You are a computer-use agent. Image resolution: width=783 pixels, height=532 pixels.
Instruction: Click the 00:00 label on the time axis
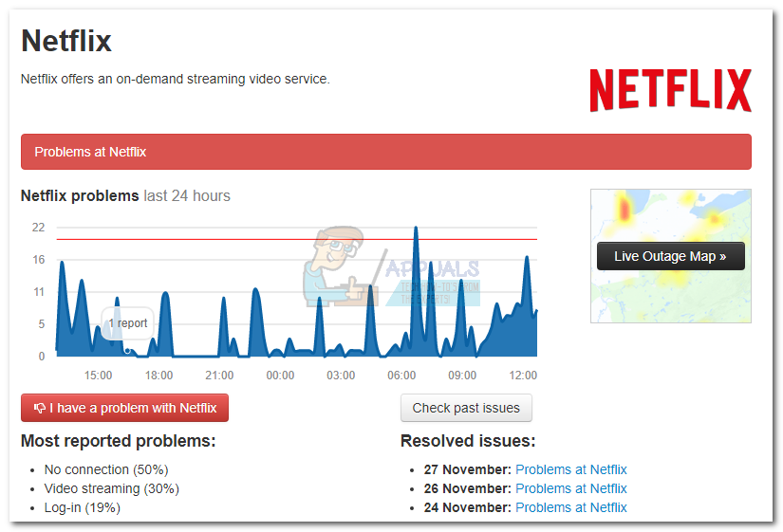[280, 376]
